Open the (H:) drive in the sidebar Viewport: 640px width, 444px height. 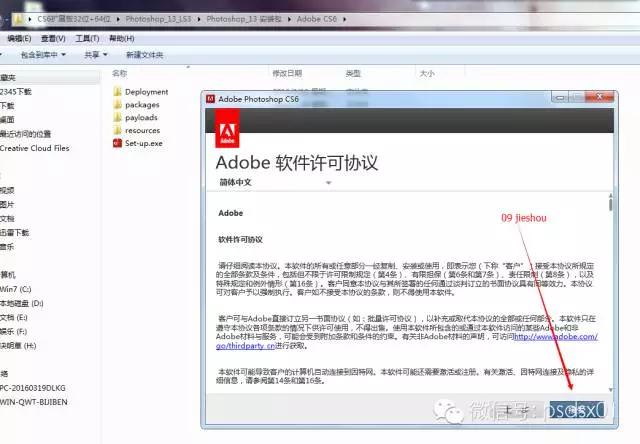click(18, 346)
